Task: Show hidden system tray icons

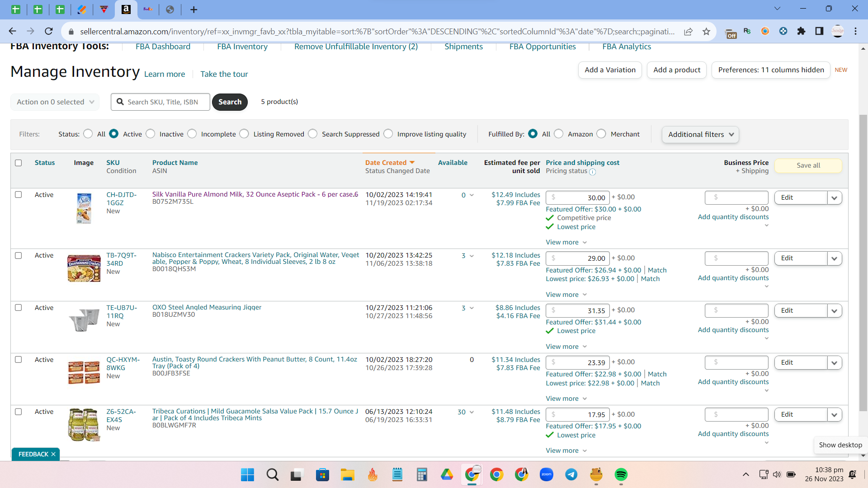Action: tap(746, 474)
